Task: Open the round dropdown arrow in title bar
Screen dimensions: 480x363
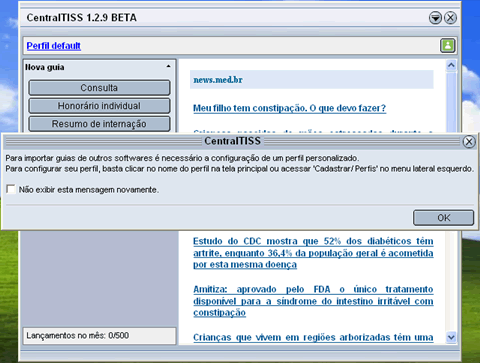Action: pyautogui.click(x=435, y=18)
